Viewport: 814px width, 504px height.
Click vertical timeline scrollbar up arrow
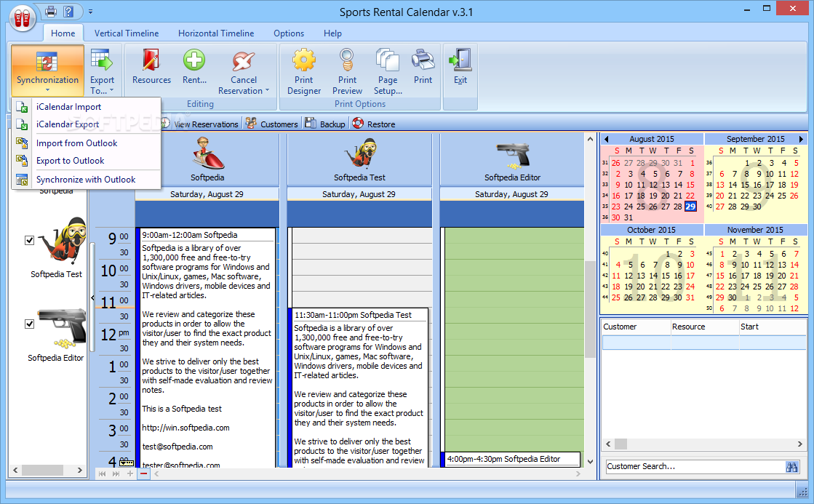point(590,139)
